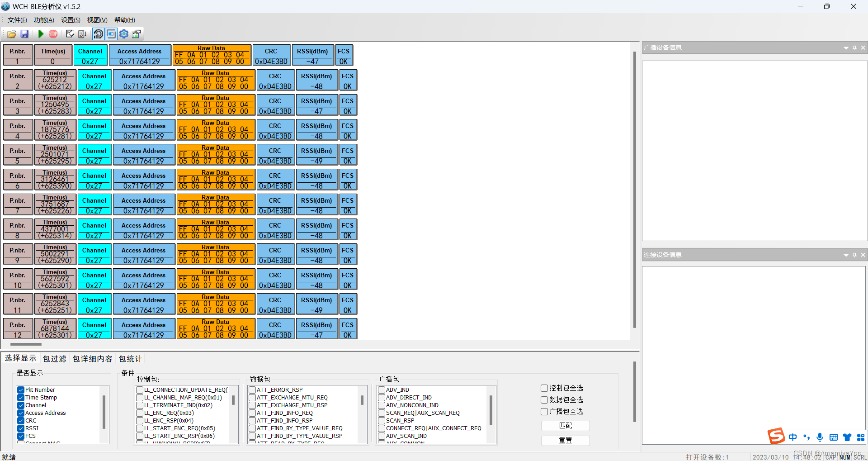Enable the ADV_IND broadcast packet filter

pos(381,390)
